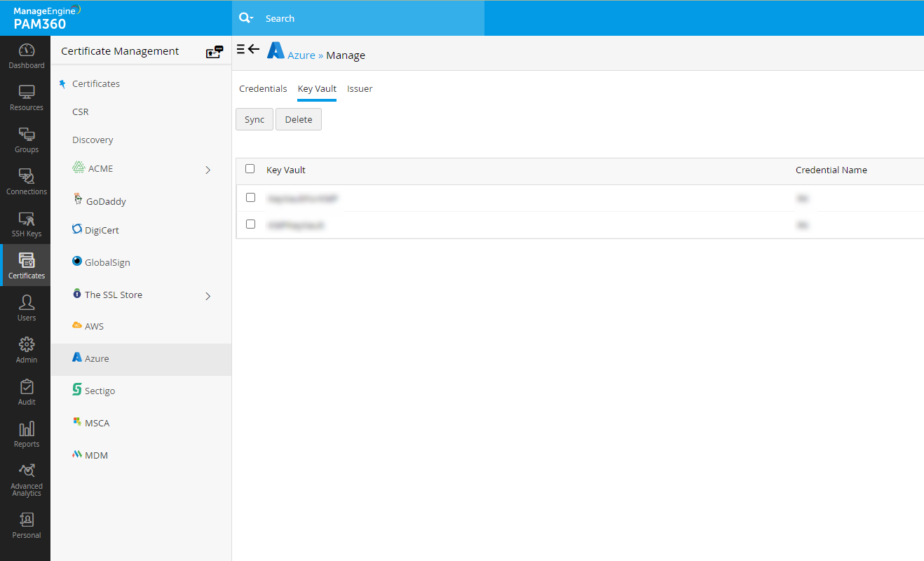Switch to the Credentials tab
The image size is (924, 561).
263,88
